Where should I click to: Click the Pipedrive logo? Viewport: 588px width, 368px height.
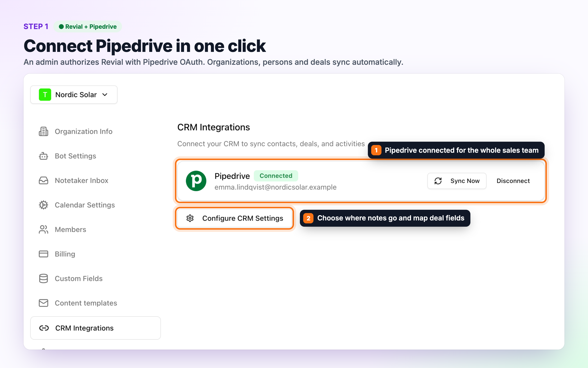point(196,181)
